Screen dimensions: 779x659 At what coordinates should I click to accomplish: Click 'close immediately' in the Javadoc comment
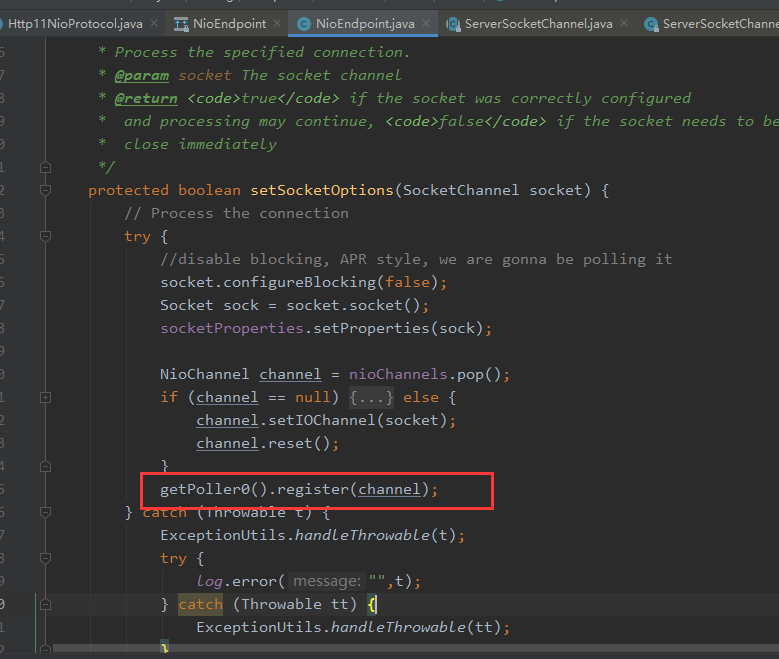click(200, 145)
